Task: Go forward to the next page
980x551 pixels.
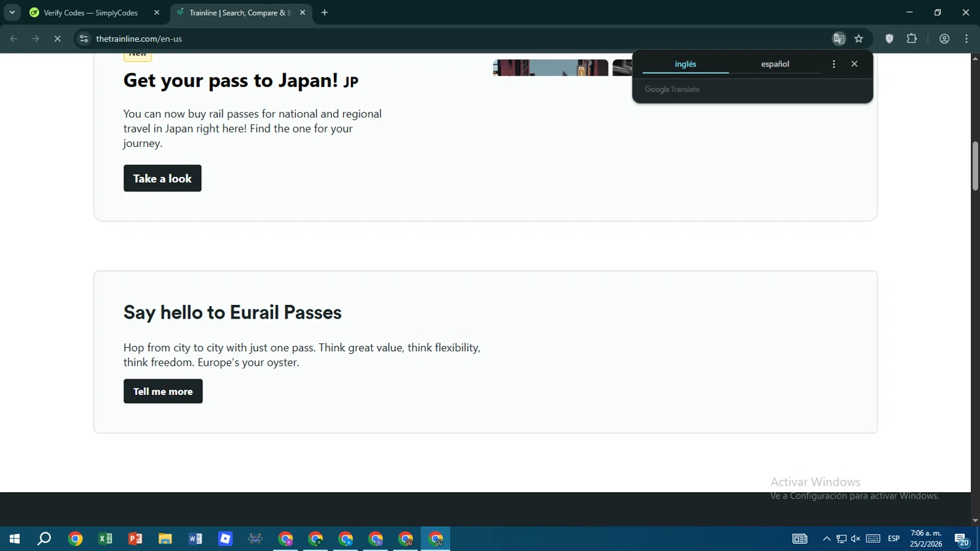Action: click(x=35, y=39)
